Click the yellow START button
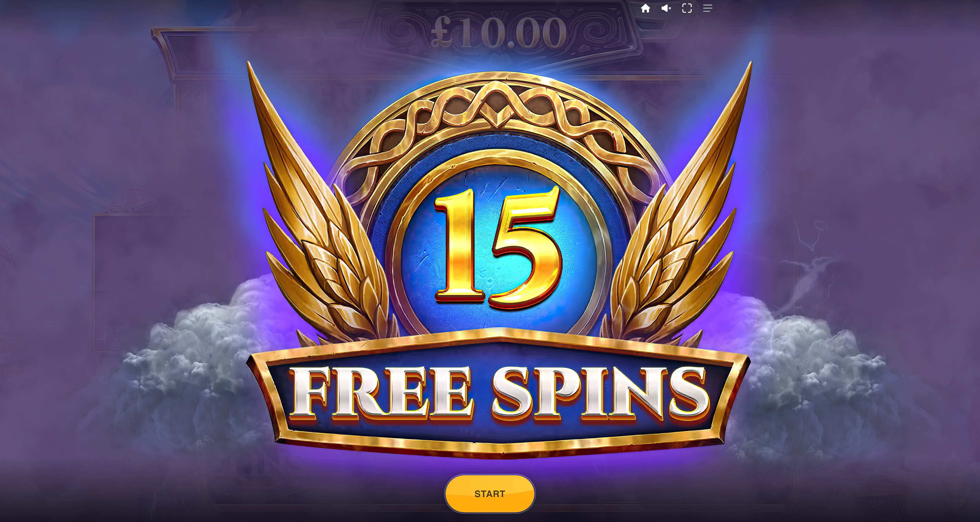Viewport: 980px width, 522px height. 490,494
